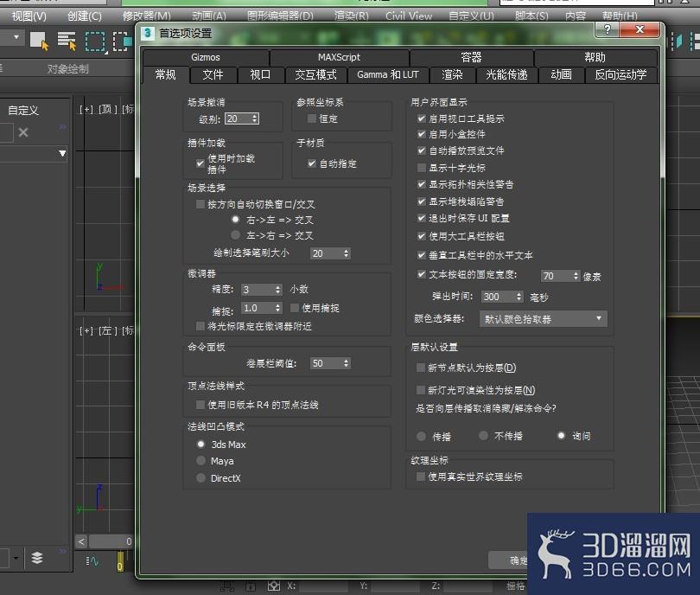This screenshot has height=595, width=700.
Task: Open the 创建(C) menu
Action: 85,16
